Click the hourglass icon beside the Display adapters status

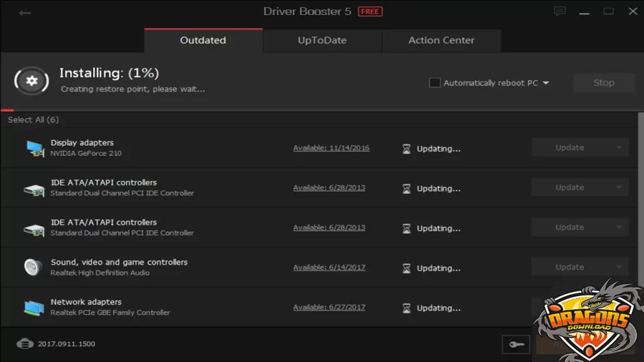[406, 149]
